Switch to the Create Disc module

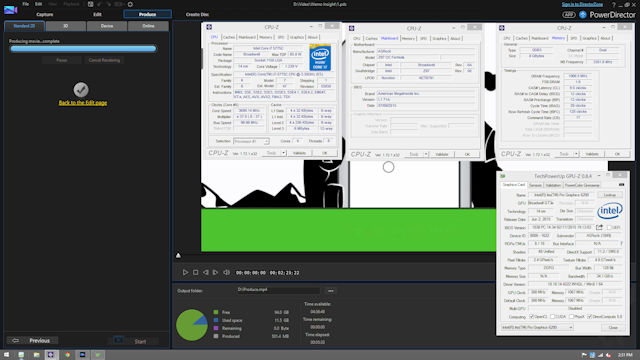tap(197, 14)
